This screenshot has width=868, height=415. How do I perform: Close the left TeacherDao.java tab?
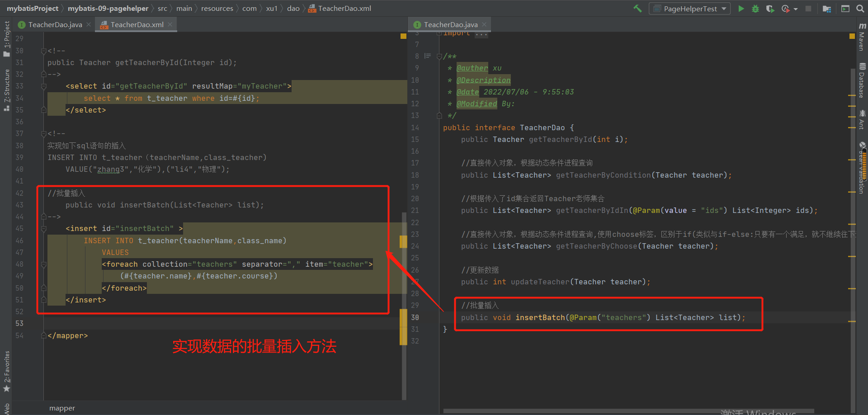click(89, 24)
